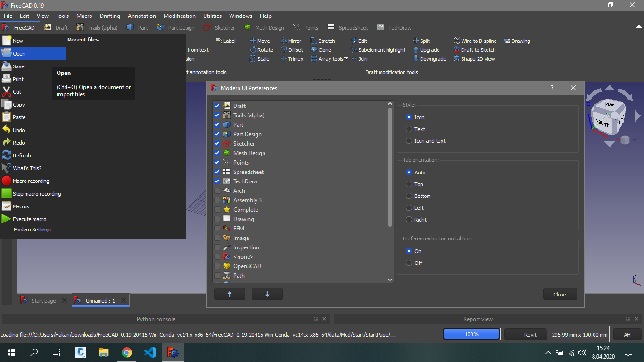
Task: Click the Paste clipboard icon
Action: (6, 117)
